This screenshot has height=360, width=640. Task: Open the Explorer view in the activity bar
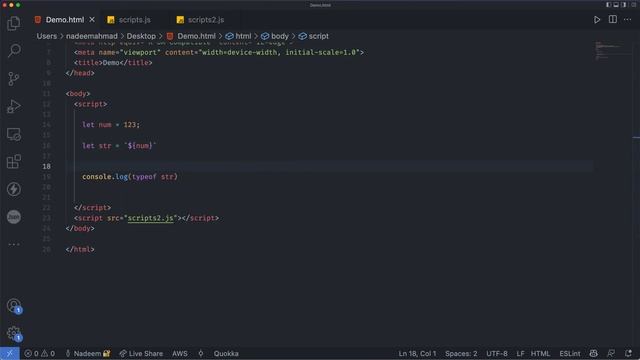point(14,23)
